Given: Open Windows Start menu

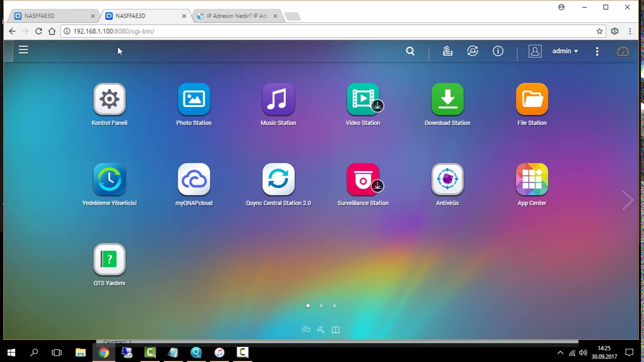Looking at the screenshot, I should [11, 352].
